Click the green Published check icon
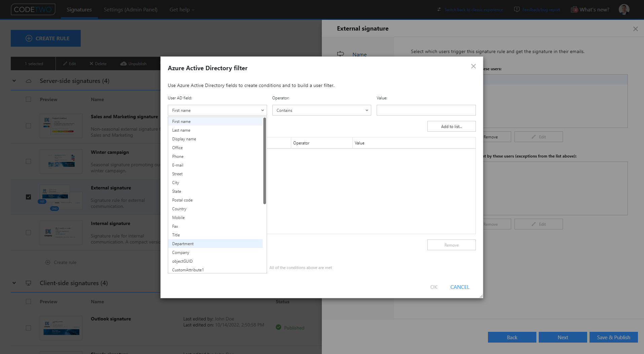This screenshot has width=644, height=354. (278, 327)
